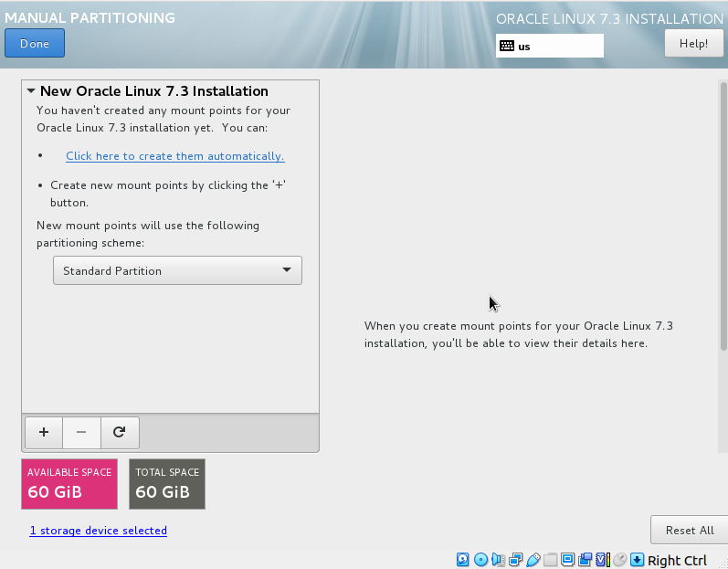Screen dimensions: 728x569
Task: Click the vertical scrollbar on the right
Action: 723,216
